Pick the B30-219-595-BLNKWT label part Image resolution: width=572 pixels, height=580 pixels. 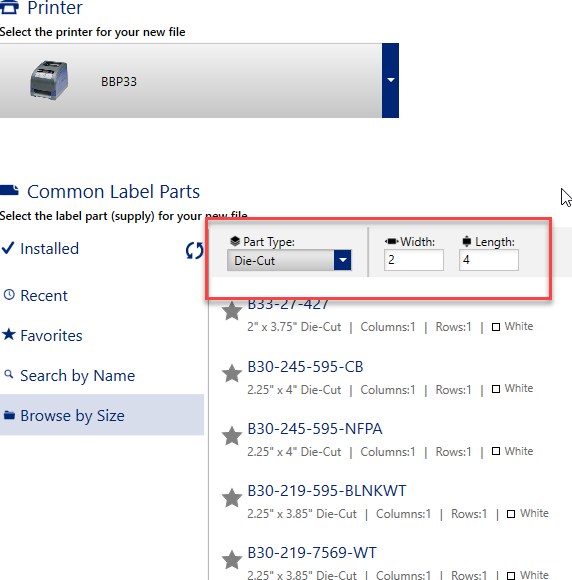click(x=327, y=491)
